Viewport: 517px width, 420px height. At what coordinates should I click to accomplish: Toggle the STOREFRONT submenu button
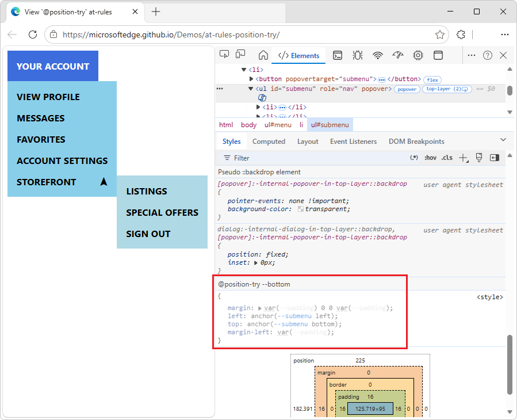pyautogui.click(x=62, y=182)
